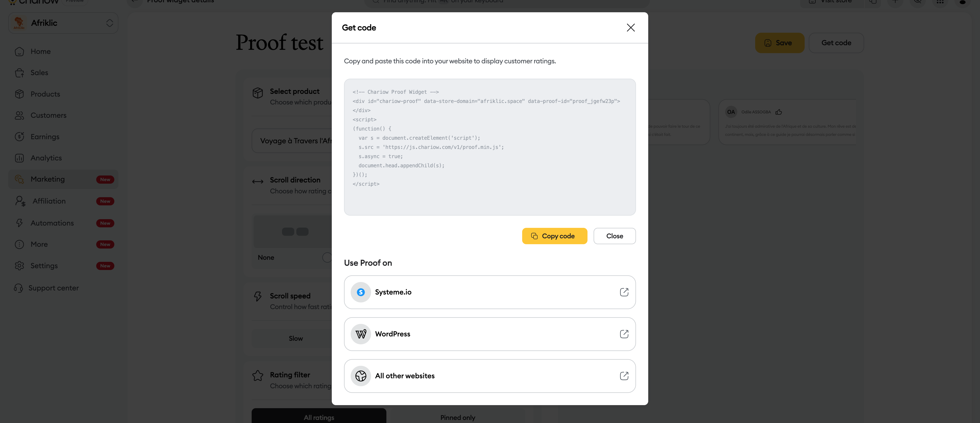
Task: Select the None scroll direction radio button
Action: click(x=326, y=257)
